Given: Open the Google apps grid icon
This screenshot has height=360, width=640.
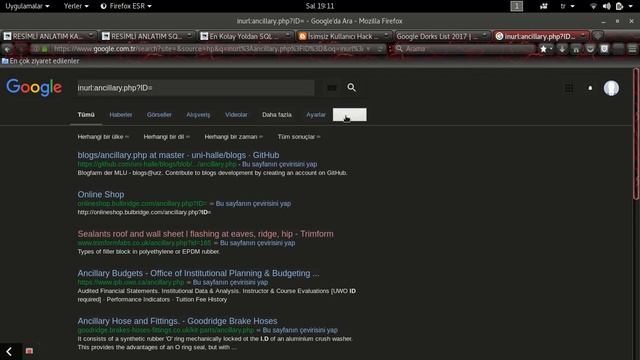Looking at the screenshot, I should pyautogui.click(x=569, y=88).
